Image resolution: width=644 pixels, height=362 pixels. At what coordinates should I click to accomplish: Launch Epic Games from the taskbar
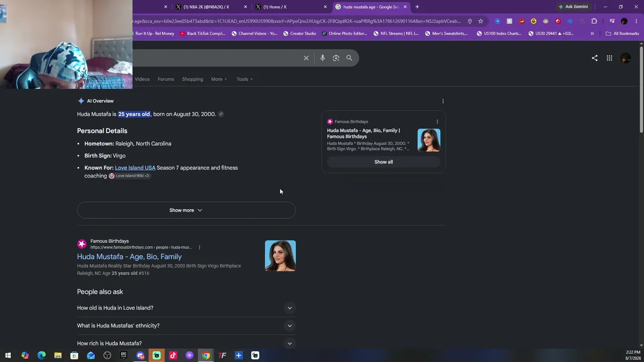tap(124, 355)
